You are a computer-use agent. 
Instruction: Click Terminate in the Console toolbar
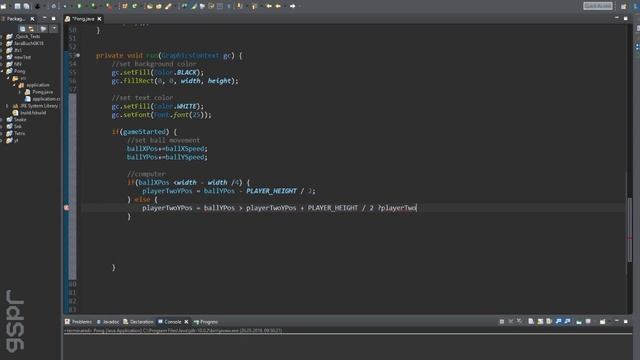coord(502,322)
